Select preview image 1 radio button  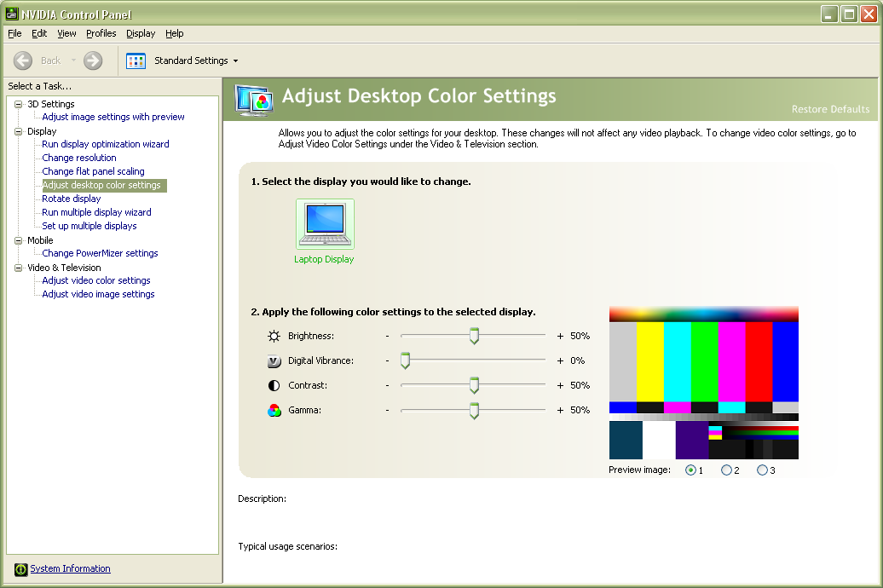coord(690,470)
